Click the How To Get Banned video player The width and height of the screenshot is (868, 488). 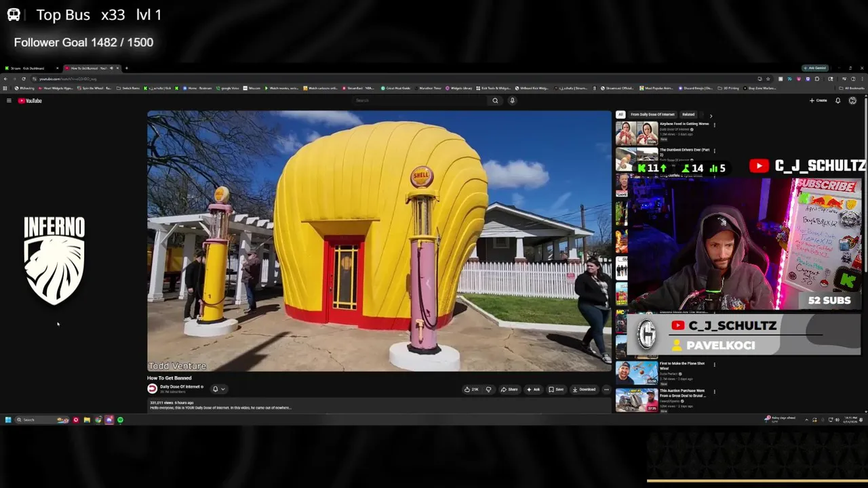point(379,241)
